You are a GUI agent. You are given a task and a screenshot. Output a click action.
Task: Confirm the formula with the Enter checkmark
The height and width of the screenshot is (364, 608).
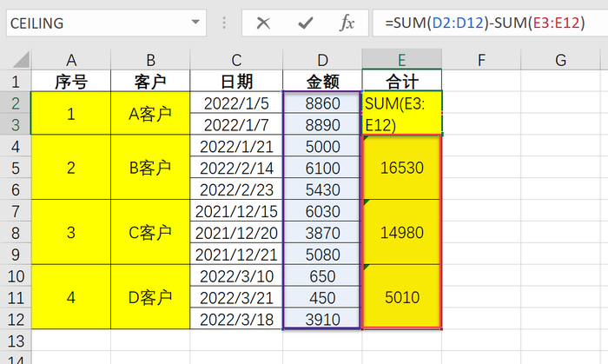[x=306, y=23]
